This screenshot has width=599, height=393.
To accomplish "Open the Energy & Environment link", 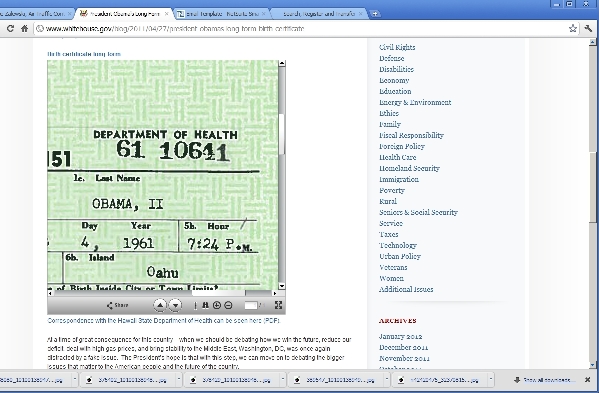I will (x=415, y=102).
